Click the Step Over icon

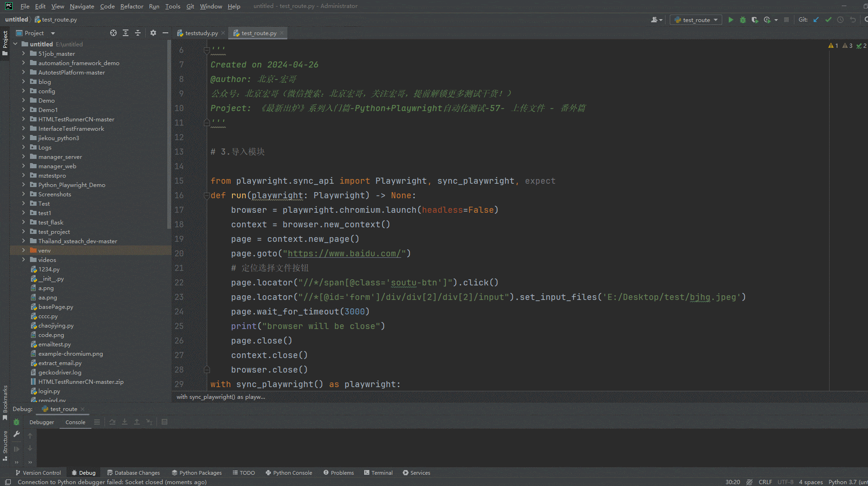(112, 422)
